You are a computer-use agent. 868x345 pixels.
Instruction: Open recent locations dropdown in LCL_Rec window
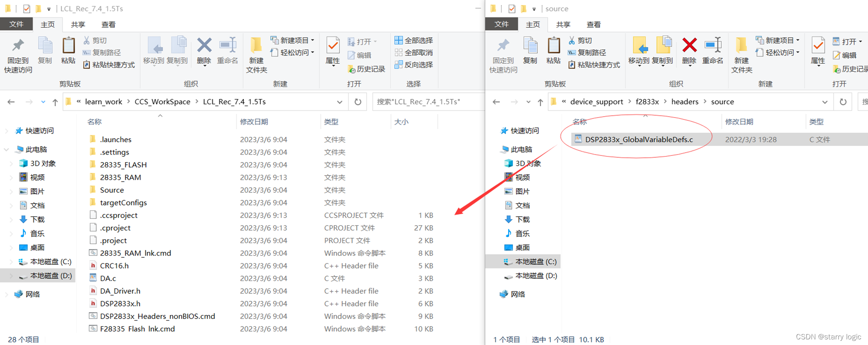click(43, 102)
